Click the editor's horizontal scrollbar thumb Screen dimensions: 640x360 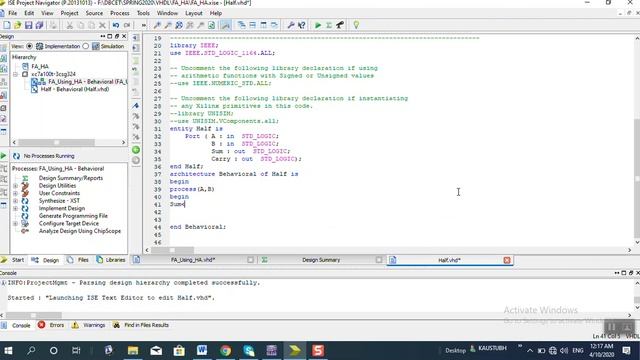173,250
